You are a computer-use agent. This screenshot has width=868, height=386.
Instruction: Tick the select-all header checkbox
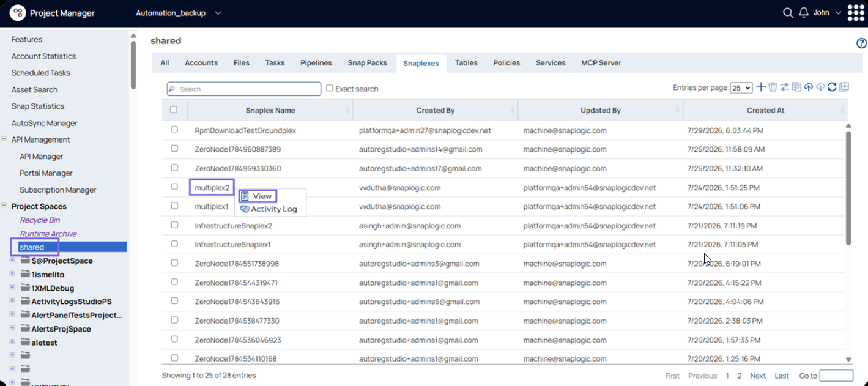pos(174,109)
